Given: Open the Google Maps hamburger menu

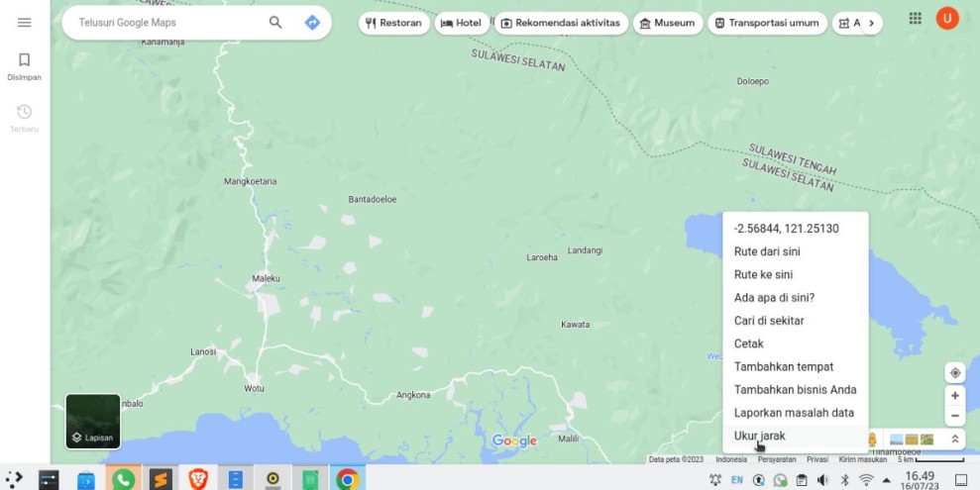Looking at the screenshot, I should pos(25,23).
